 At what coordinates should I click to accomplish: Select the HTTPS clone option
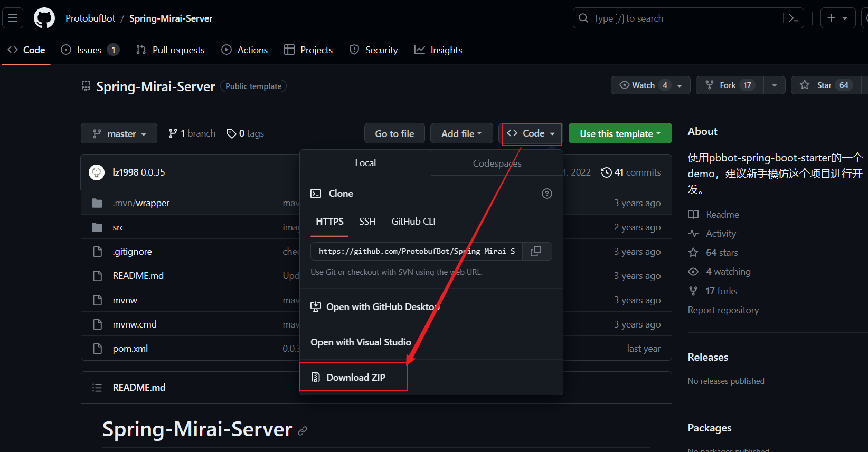tap(329, 222)
